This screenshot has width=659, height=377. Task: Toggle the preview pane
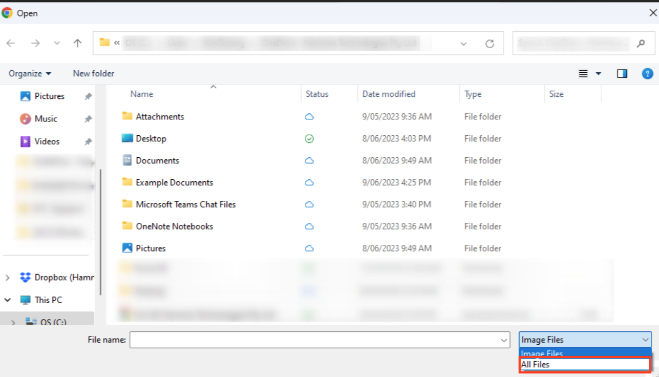pos(622,74)
